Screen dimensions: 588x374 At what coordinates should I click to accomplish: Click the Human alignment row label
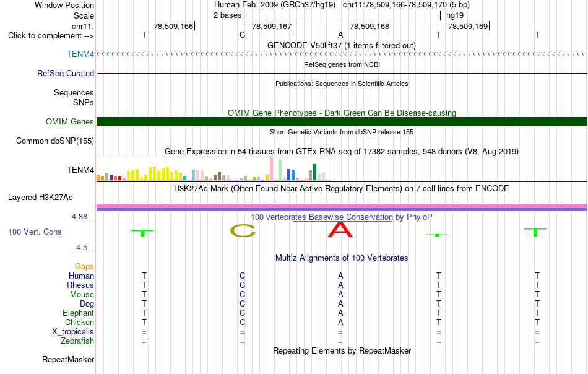tap(81, 276)
